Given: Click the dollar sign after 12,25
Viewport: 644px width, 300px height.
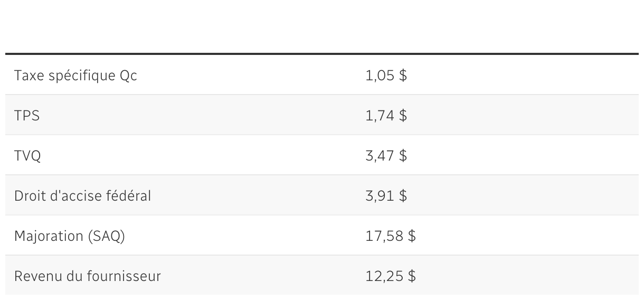Looking at the screenshot, I should (412, 276).
